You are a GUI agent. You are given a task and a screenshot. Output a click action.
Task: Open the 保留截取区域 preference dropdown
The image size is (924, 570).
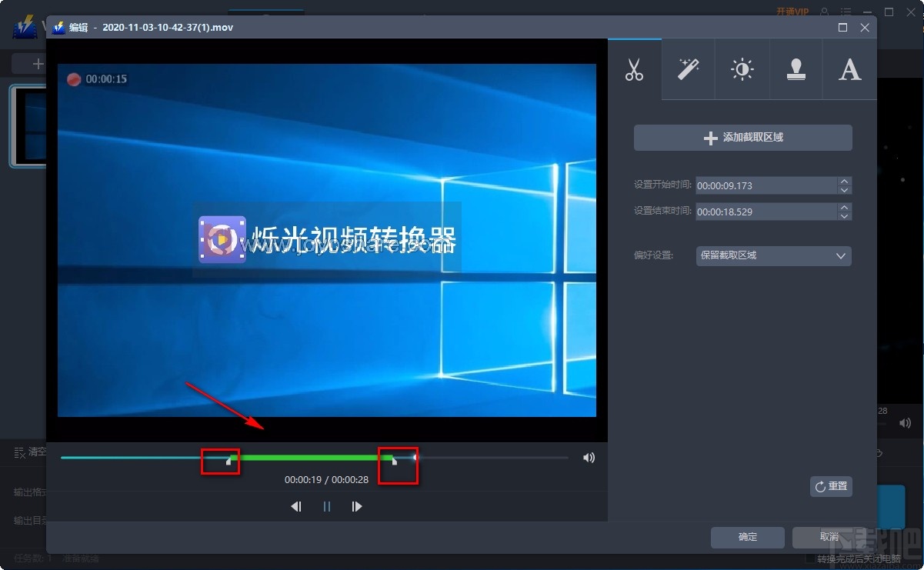tap(773, 255)
